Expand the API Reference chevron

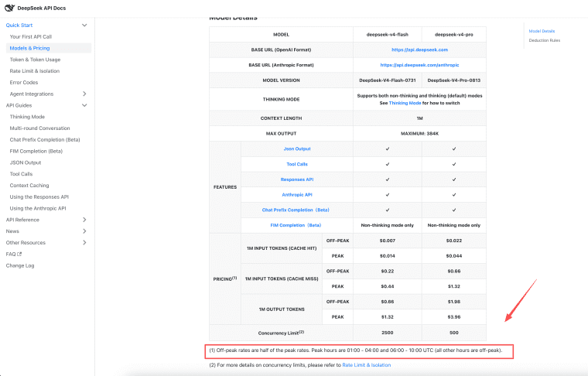(x=84, y=220)
